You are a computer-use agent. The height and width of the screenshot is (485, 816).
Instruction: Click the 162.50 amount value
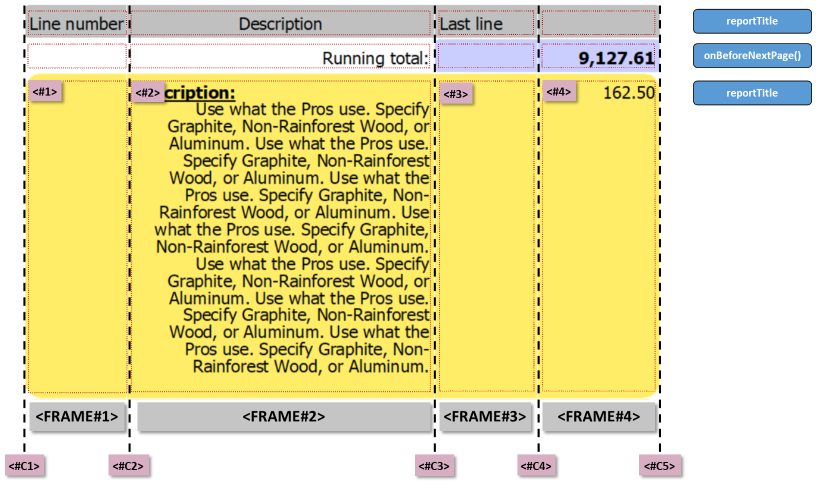click(x=629, y=93)
